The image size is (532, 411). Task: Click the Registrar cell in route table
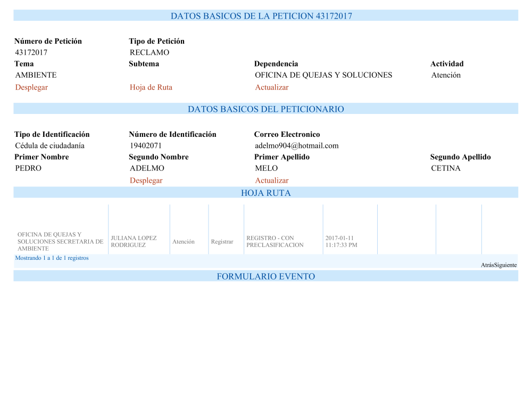[222, 242]
